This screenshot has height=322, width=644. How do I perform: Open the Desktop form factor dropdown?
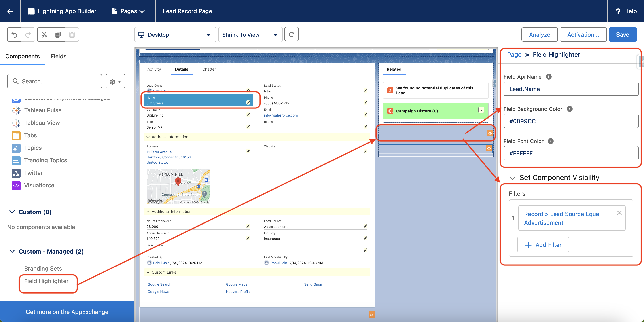click(x=175, y=34)
